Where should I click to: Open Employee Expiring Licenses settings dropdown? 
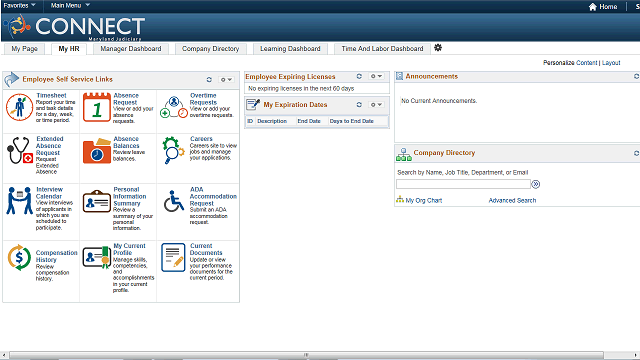click(x=376, y=76)
